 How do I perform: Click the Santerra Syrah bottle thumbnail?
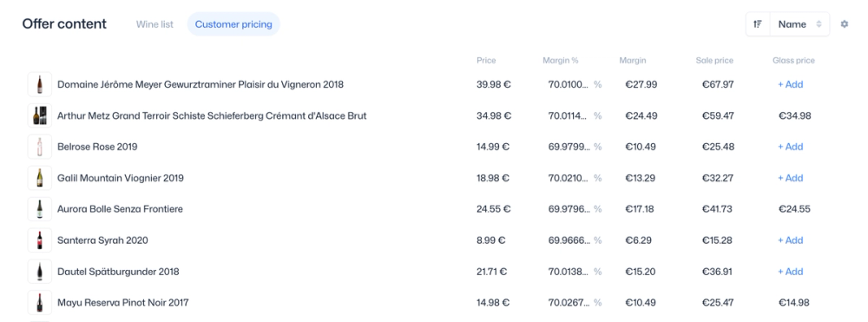point(40,240)
